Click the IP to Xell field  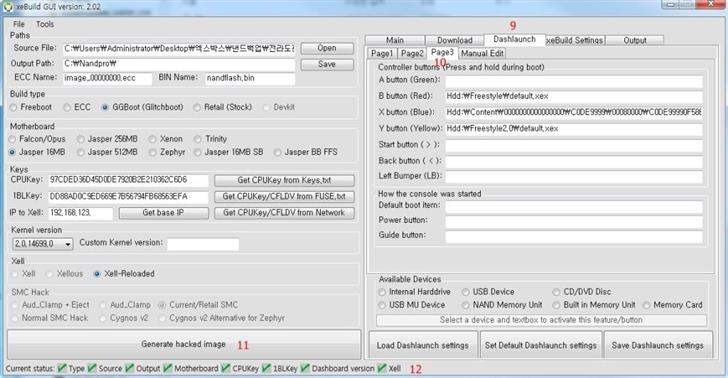point(80,213)
